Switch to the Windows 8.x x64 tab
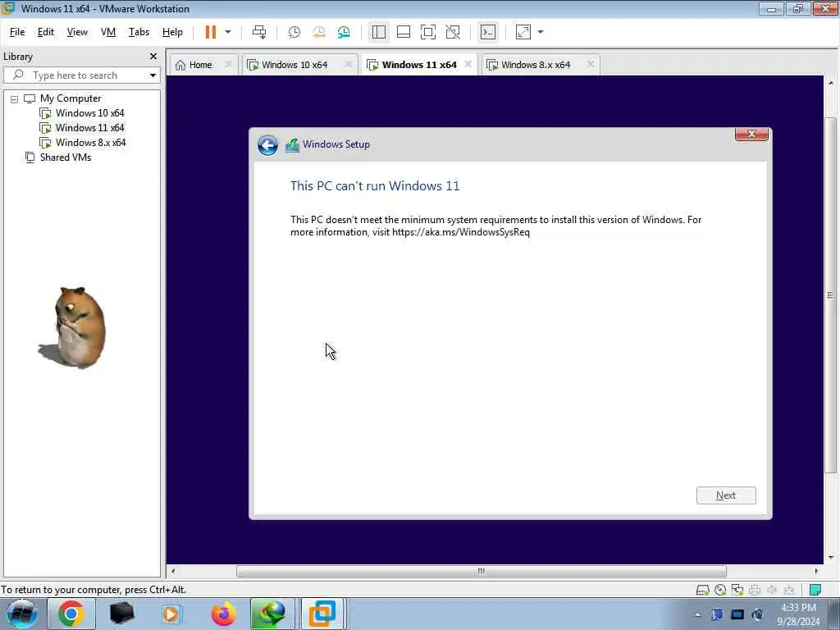Screen dimensions: 840x630 [535, 65]
